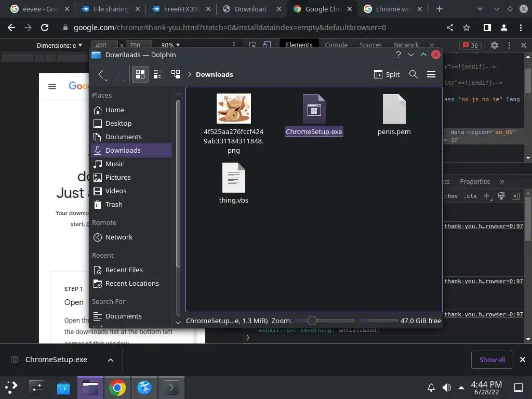Open Dolphin search
Image resolution: width=532 pixels, height=399 pixels.
point(413,74)
